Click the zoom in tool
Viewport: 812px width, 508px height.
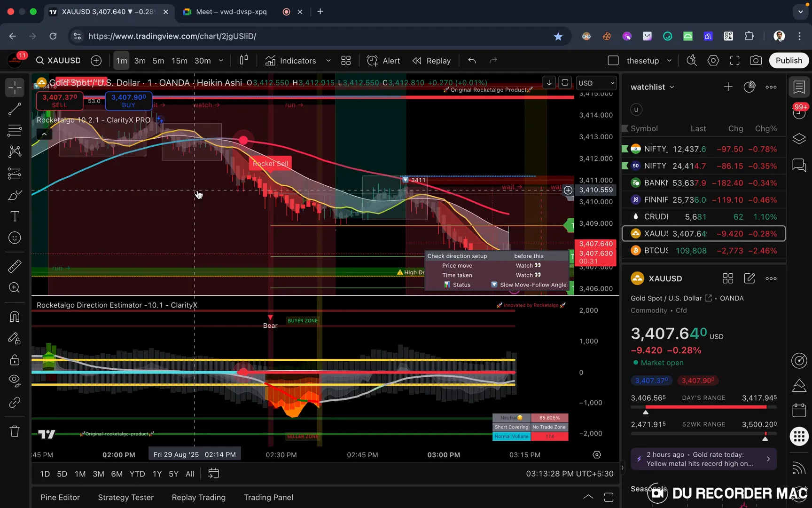(15, 287)
